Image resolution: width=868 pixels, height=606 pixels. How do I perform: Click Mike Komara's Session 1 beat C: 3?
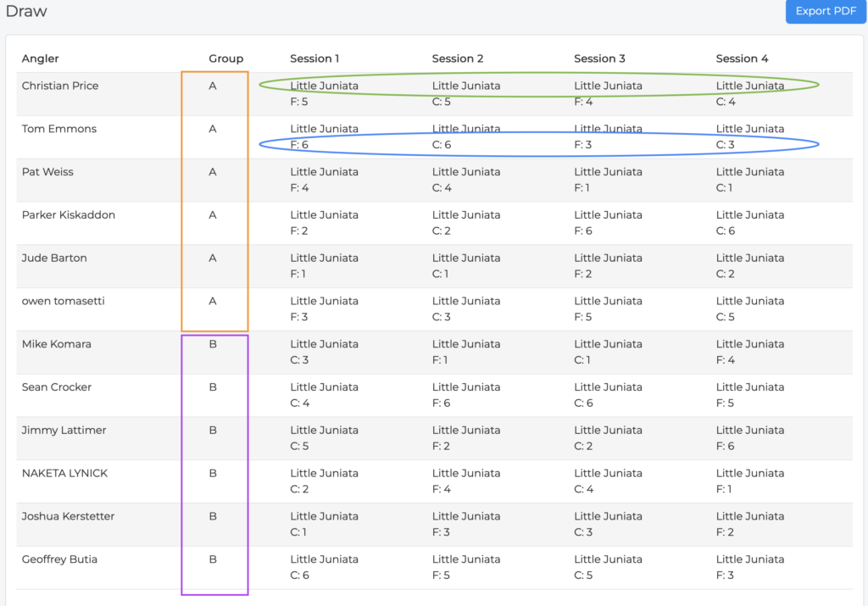(x=299, y=360)
